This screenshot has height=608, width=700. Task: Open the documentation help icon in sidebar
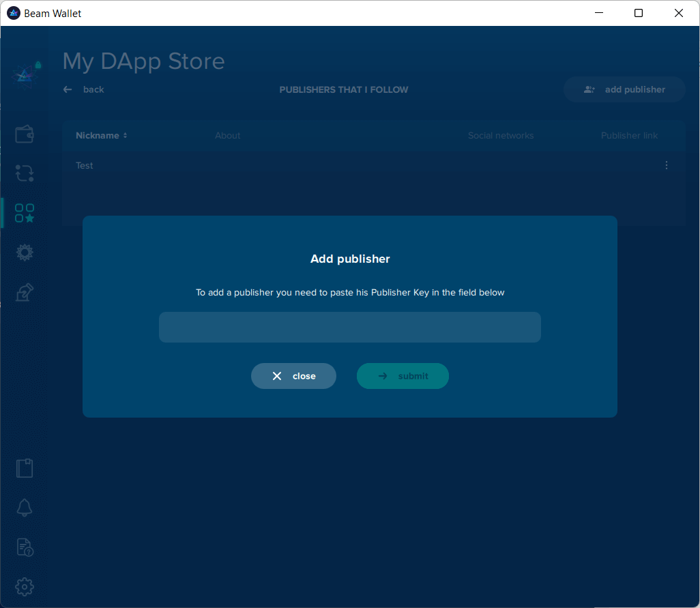[25, 547]
